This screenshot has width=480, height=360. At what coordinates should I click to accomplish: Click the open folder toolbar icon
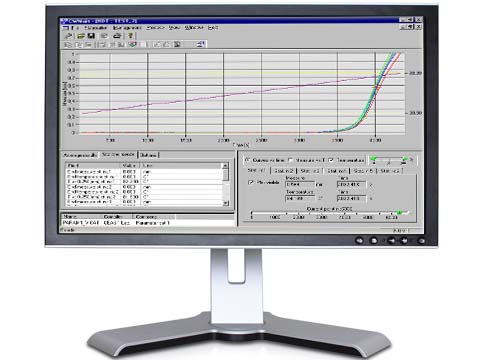pos(80,36)
